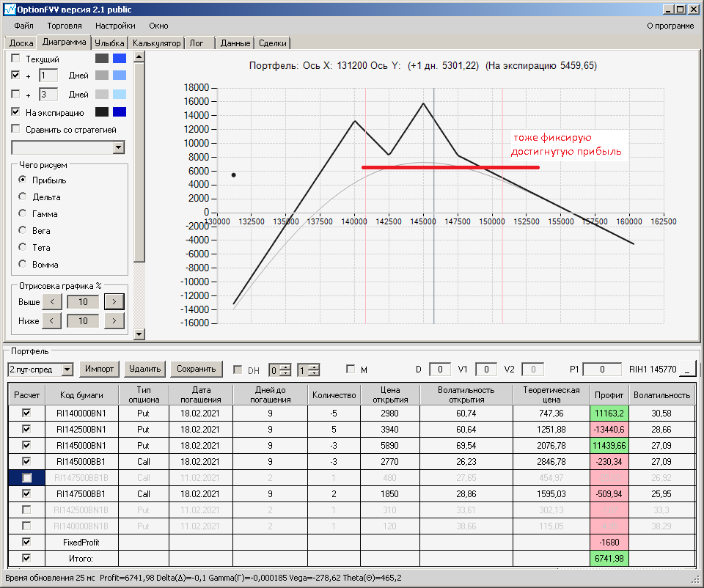
Task: Click the V1 value input field
Action: click(485, 369)
